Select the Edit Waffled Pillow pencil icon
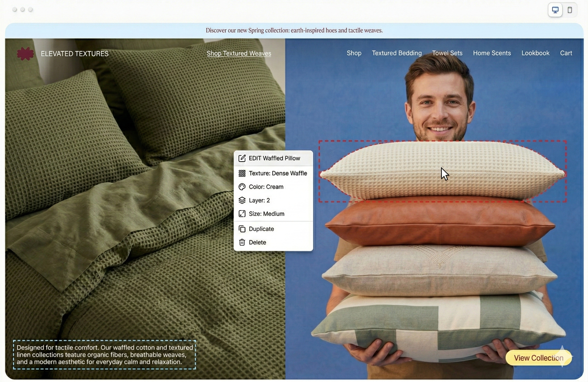The image size is (588, 382). [x=242, y=158]
